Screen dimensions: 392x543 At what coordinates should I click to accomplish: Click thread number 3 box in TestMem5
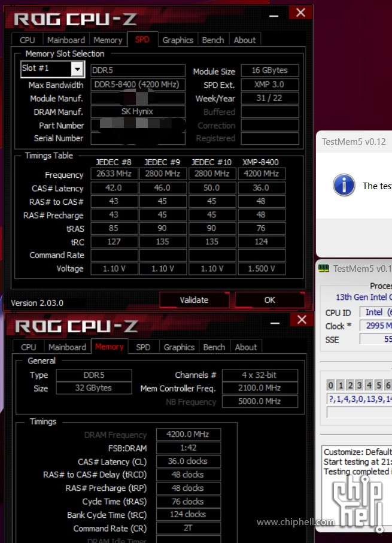360,385
